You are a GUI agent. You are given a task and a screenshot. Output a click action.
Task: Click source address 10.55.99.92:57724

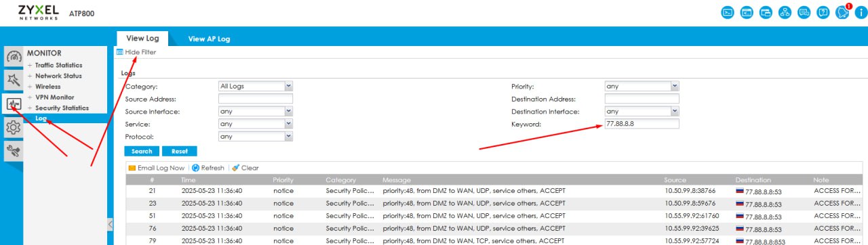point(692,240)
